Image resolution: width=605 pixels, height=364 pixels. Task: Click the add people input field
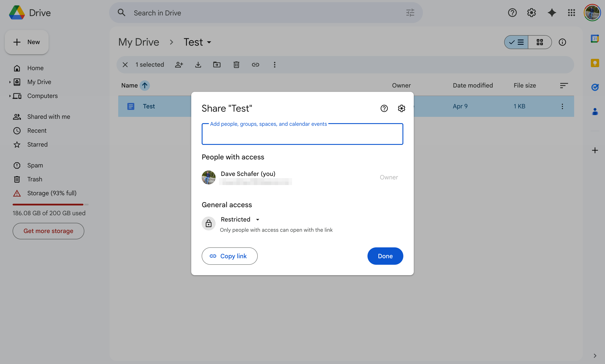(302, 134)
